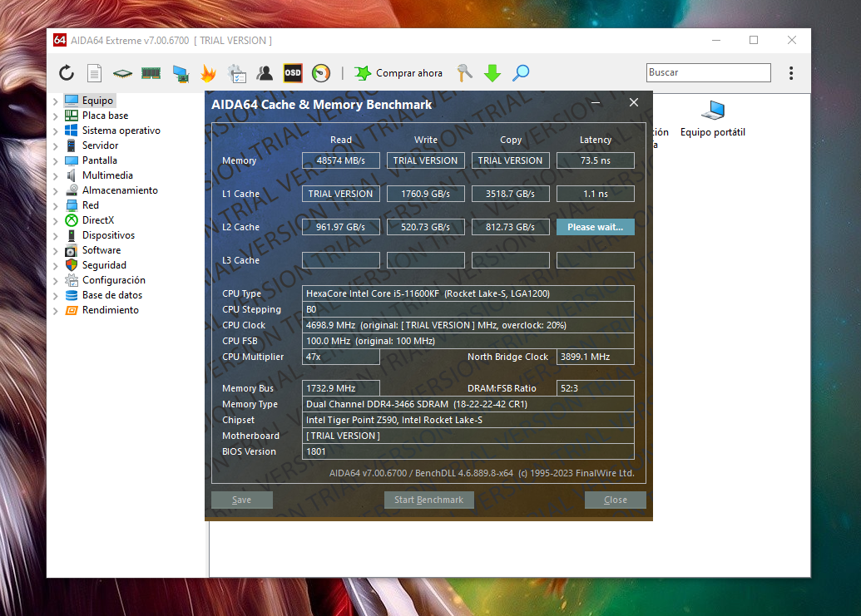Viewport: 861px width, 616px height.
Task: Click the Refresh toolbar icon
Action: 67,73
